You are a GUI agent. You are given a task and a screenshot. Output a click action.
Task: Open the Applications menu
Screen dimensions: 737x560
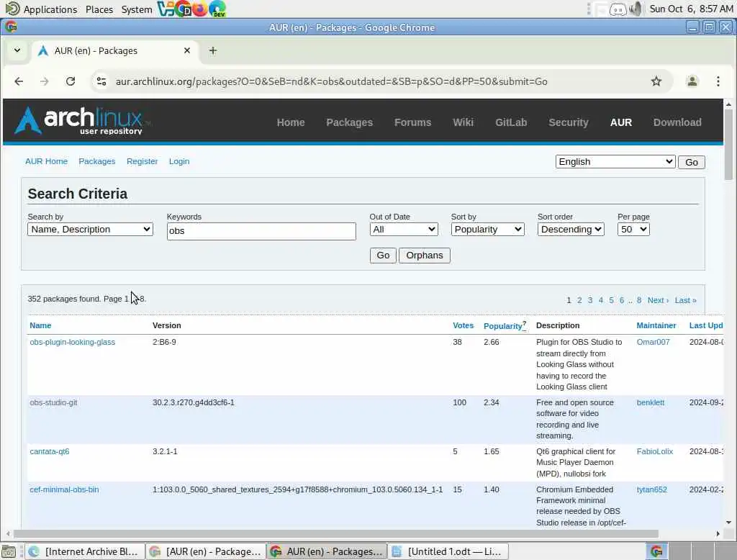tap(50, 9)
